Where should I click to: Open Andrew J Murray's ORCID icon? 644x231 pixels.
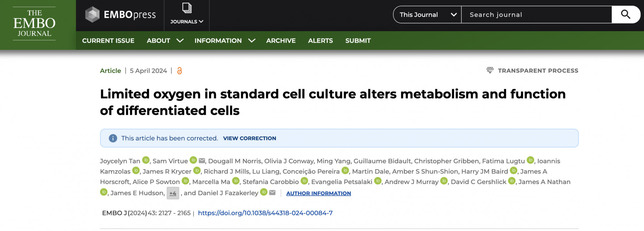pyautogui.click(x=444, y=181)
